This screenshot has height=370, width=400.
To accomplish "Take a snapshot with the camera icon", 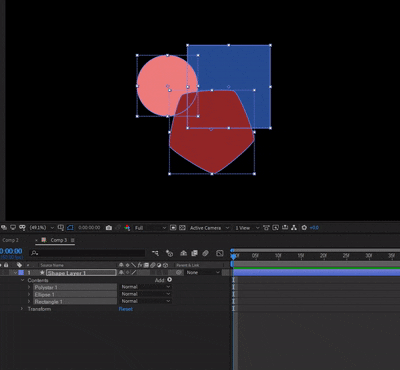I will point(109,228).
